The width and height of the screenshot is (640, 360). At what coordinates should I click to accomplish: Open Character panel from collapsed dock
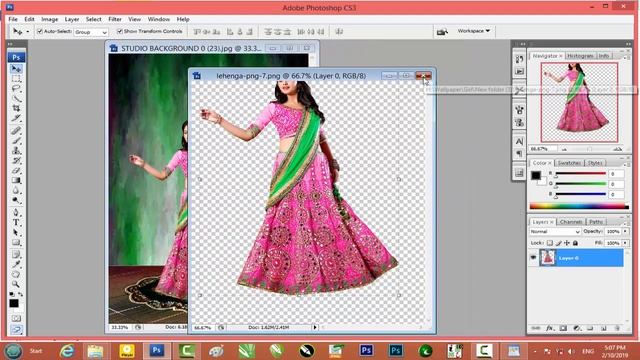(519, 141)
